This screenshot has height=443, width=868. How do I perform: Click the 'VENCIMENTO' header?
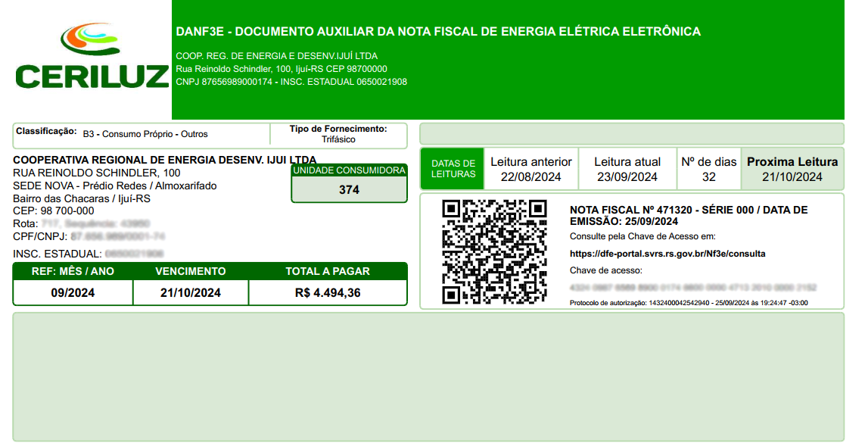(x=191, y=271)
